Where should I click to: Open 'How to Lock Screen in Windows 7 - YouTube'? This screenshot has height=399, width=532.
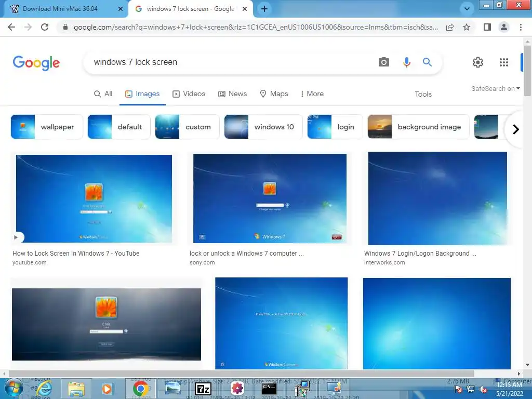point(76,254)
